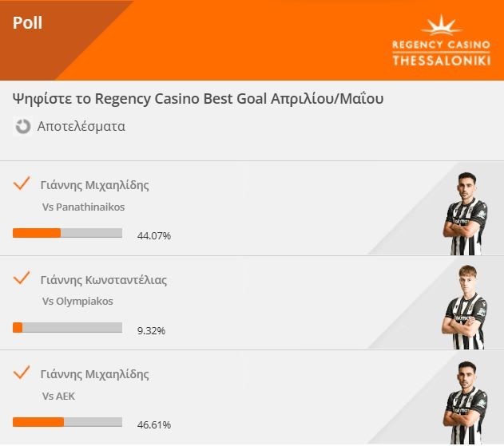Click the Αποτελέσματα results spinner icon
Image resolution: width=504 pixels, height=446 pixels.
tap(23, 126)
